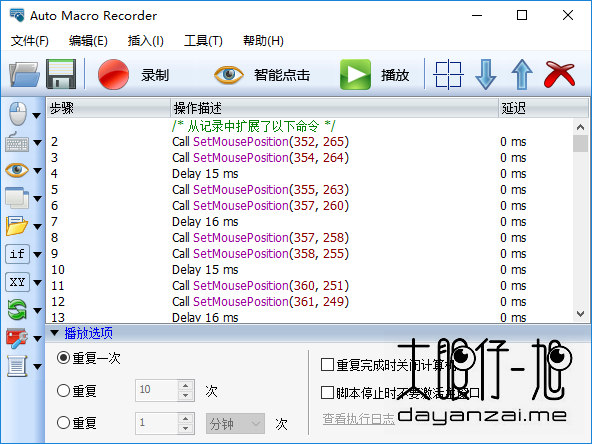Expand the XY variable dropdown arrow
The height and width of the screenshot is (444, 592).
(x=37, y=282)
